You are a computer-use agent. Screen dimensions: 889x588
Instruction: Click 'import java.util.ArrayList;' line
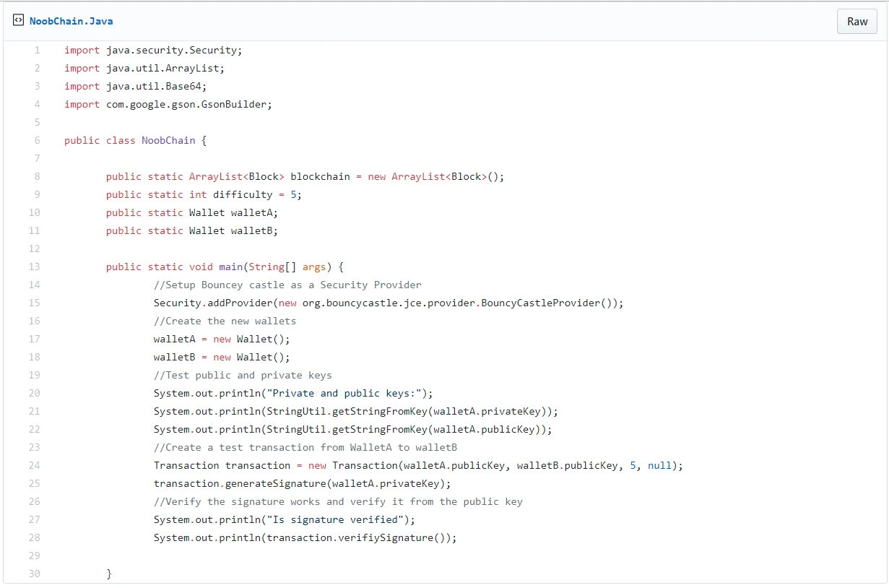click(144, 68)
